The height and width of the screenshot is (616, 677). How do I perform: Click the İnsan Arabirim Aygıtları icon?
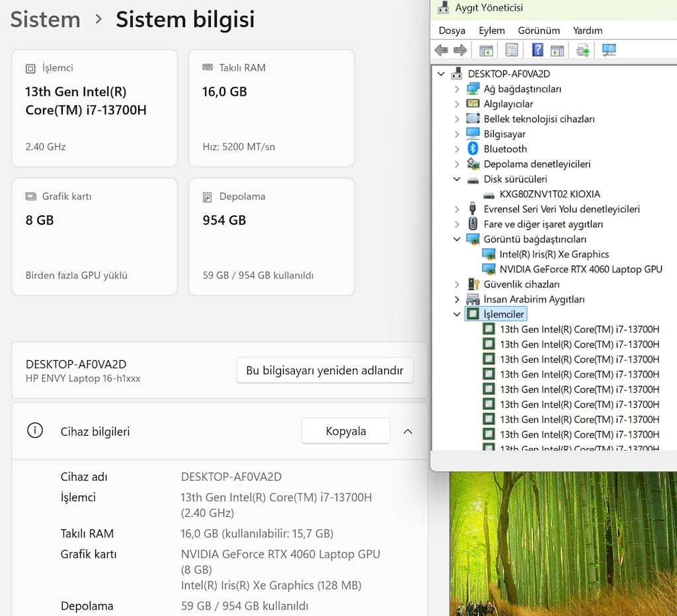pos(473,299)
